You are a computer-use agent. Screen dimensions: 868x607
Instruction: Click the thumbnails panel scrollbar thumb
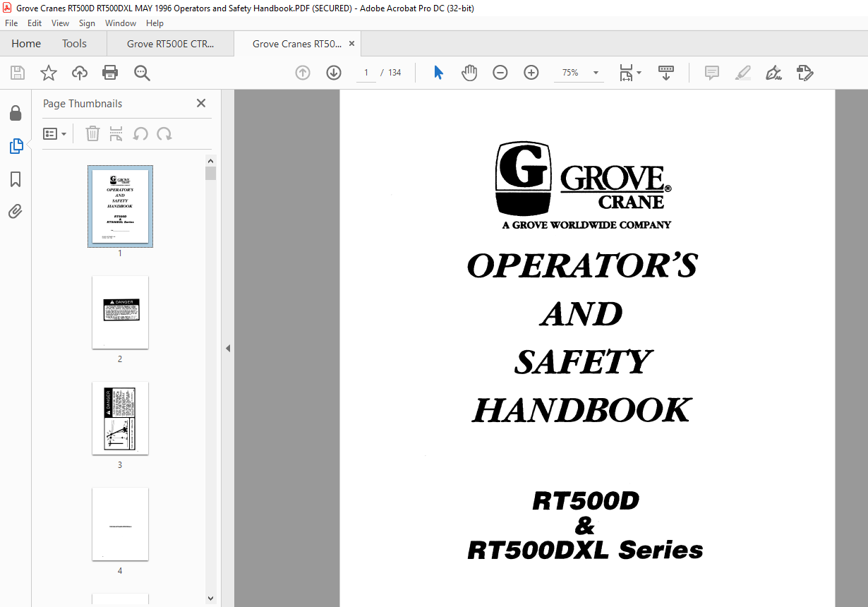click(x=210, y=174)
